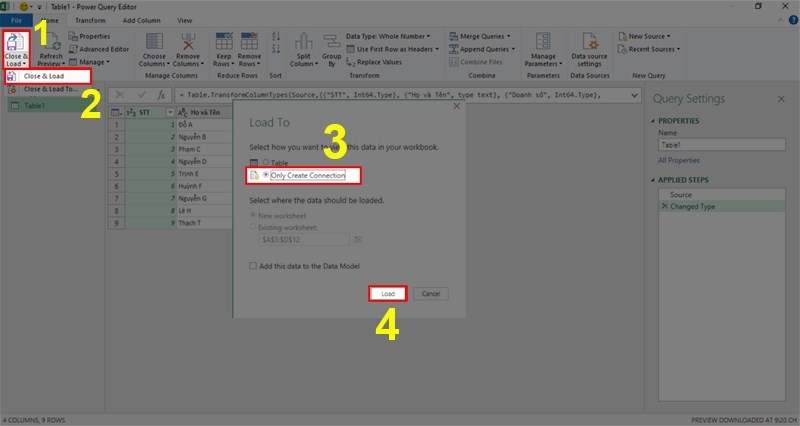Image resolution: width=800 pixels, height=426 pixels.
Task: Open the table corner menu dropdown
Action: (x=116, y=112)
